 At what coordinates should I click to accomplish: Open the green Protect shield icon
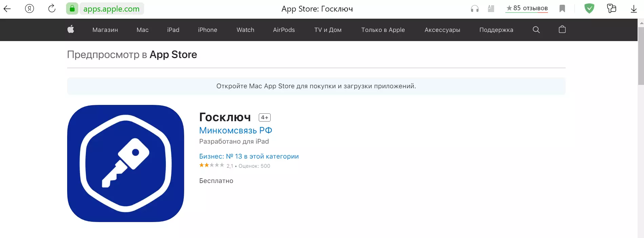[589, 8]
